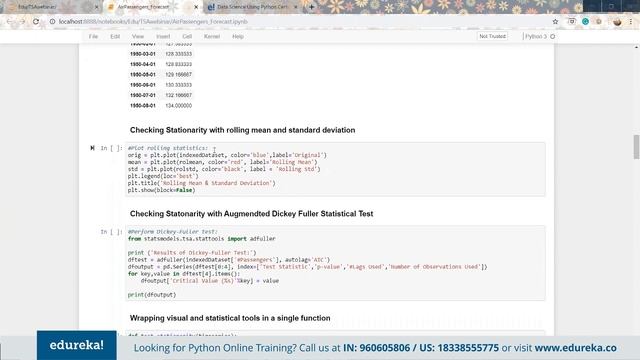640x360 pixels.
Task: Select the Augmented Dickey Fuller heading
Action: (x=251, y=214)
